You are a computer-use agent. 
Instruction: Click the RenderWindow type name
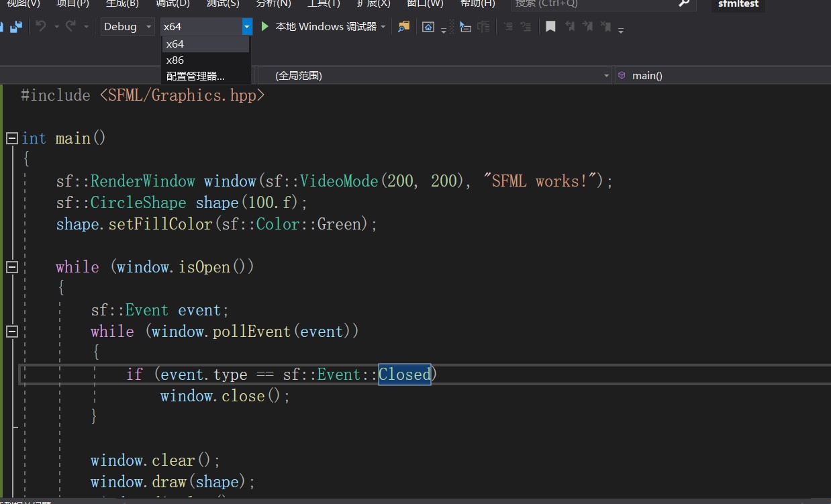(x=143, y=181)
